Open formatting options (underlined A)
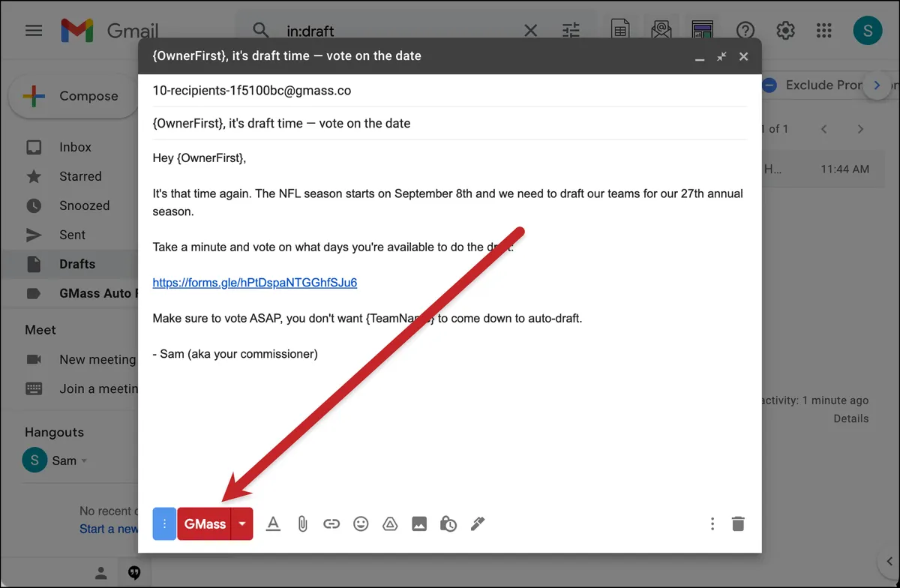 [x=273, y=524]
